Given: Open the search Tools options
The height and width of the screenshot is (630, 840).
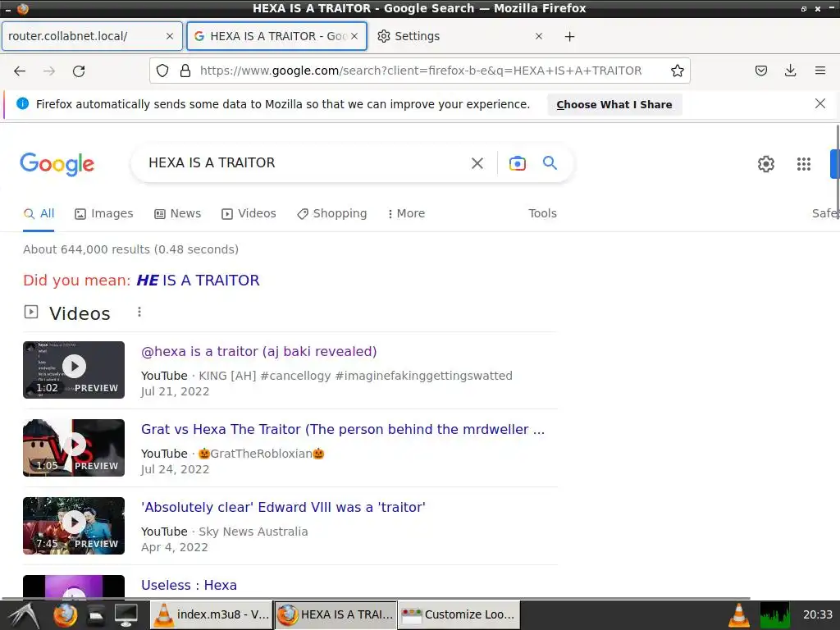Looking at the screenshot, I should point(542,213).
